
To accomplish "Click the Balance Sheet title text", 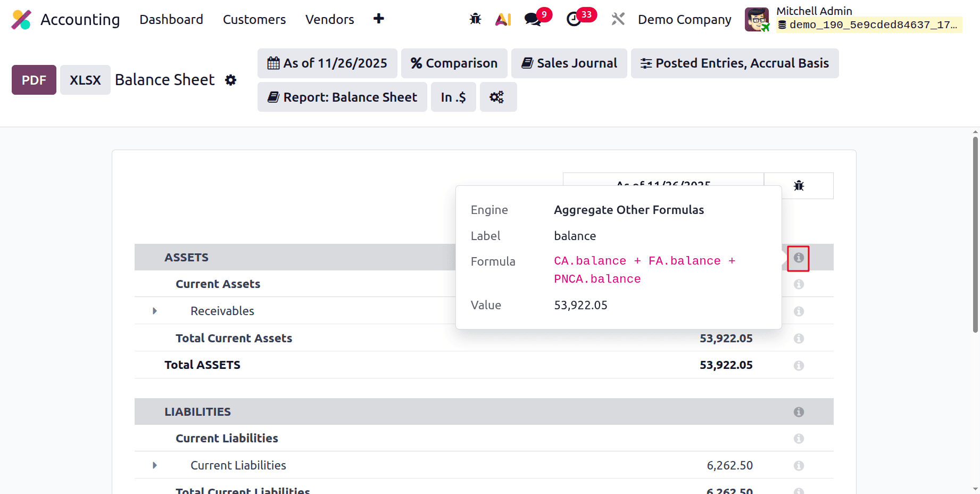I will pyautogui.click(x=165, y=80).
